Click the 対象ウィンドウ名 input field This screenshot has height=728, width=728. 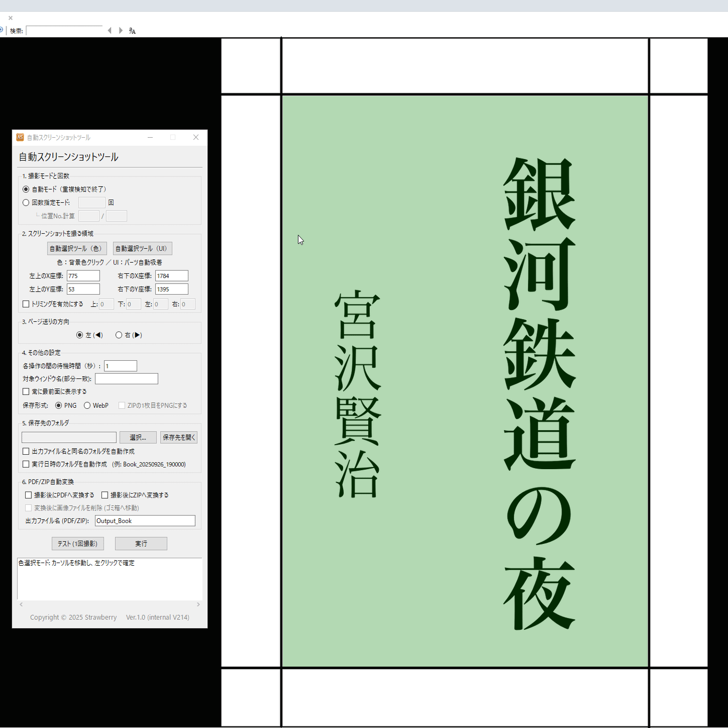pyautogui.click(x=126, y=379)
